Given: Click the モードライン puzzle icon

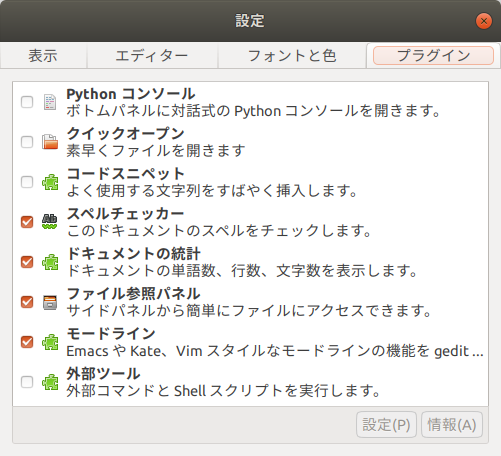Looking at the screenshot, I should pyautogui.click(x=50, y=342).
